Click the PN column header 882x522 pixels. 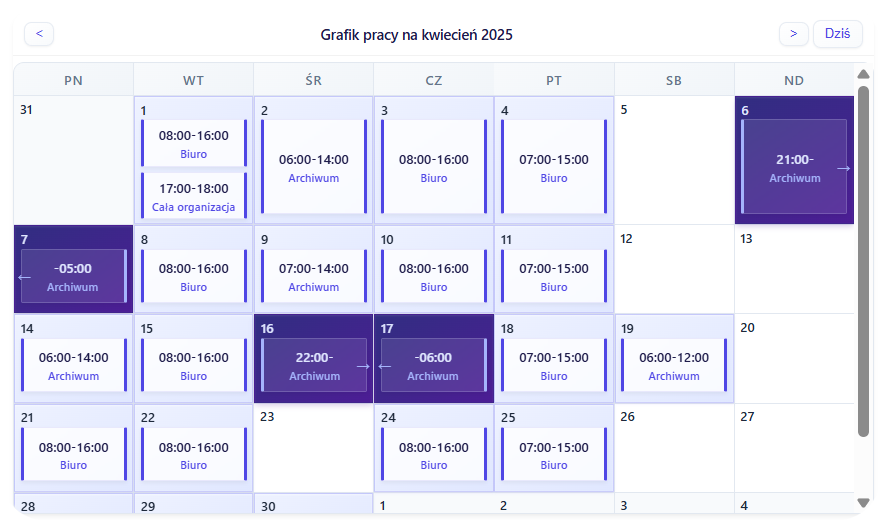pyautogui.click(x=73, y=80)
